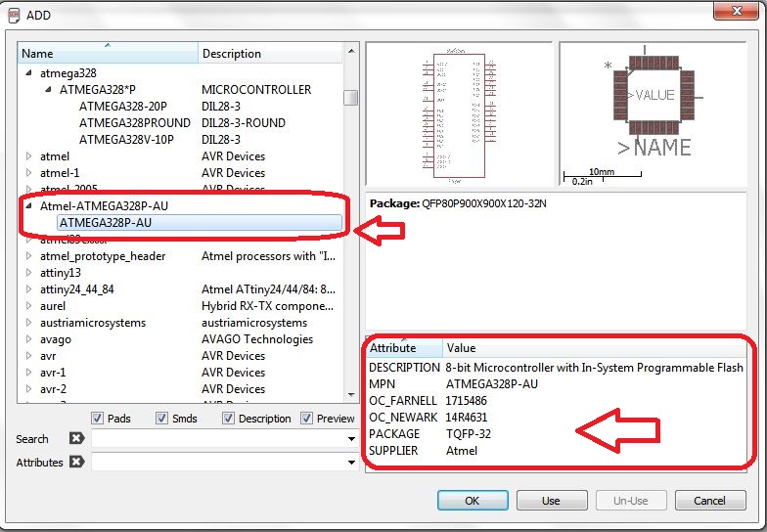This screenshot has width=767, height=532.
Task: Select the Atmel-ATMEGA328P-AU library row
Action: [x=104, y=205]
